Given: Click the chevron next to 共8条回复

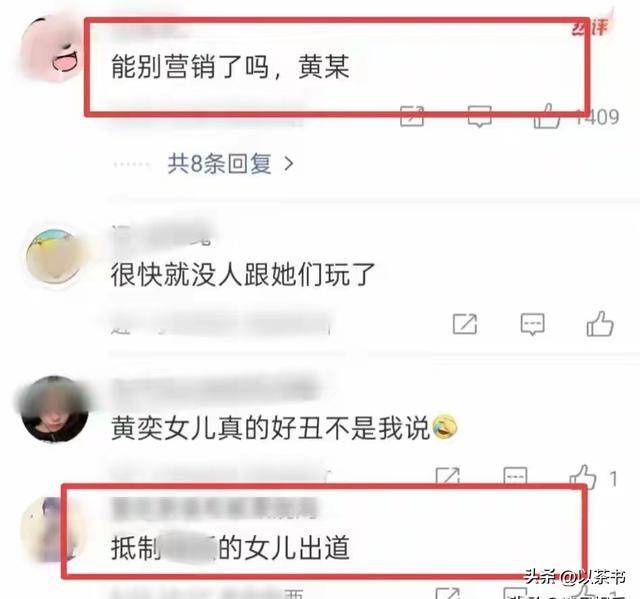Looking at the screenshot, I should tap(289, 164).
